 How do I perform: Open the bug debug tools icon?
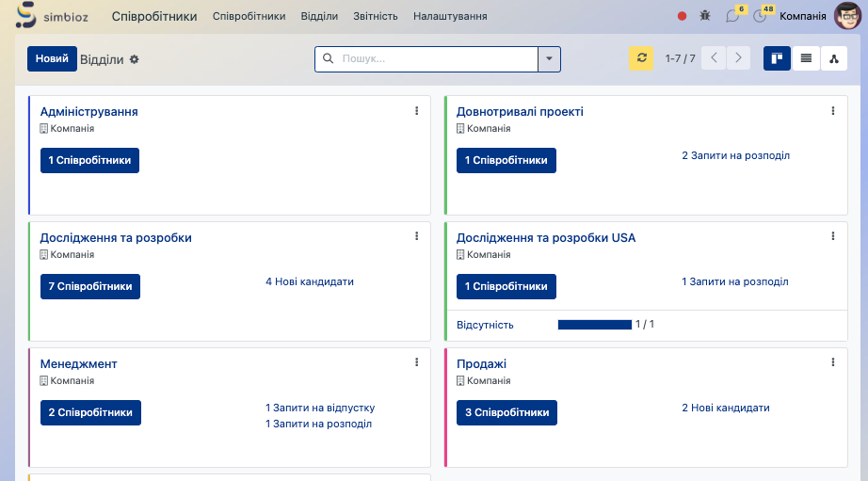[x=706, y=16]
